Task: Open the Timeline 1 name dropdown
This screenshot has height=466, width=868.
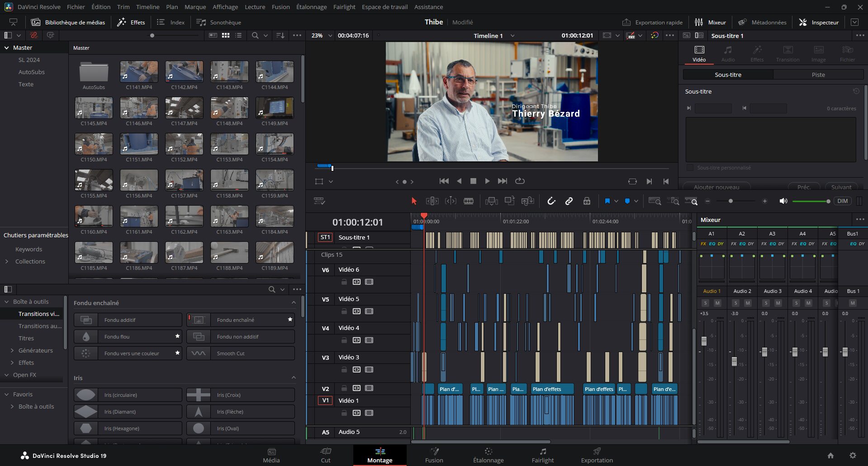Action: 512,36
